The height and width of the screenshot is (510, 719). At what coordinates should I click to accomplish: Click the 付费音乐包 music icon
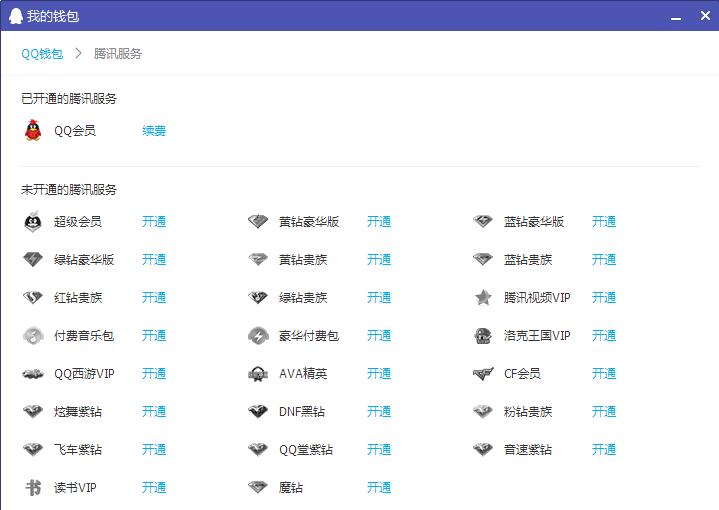pyautogui.click(x=33, y=336)
